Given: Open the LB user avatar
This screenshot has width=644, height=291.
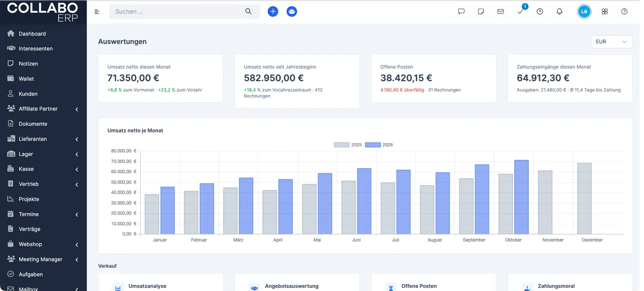Looking at the screenshot, I should [x=584, y=12].
